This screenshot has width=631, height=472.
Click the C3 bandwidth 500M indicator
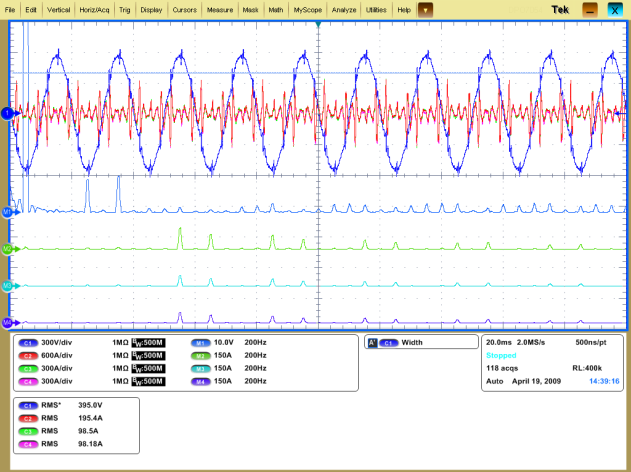pos(148,369)
